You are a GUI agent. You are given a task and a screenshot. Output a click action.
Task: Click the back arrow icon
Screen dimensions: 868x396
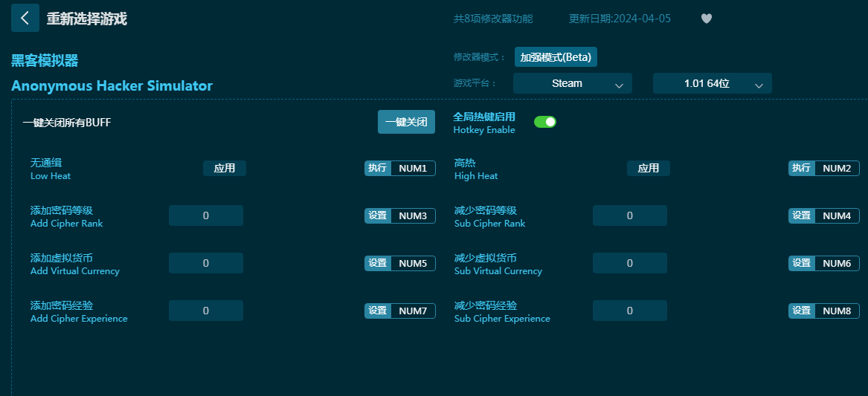pos(25,18)
